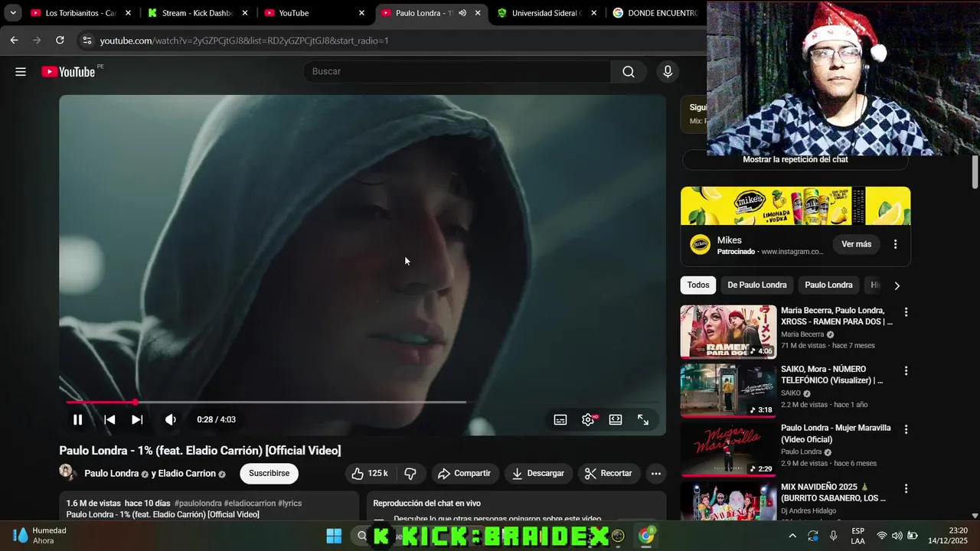Mute the video player volume
The image size is (980, 551).
(170, 419)
